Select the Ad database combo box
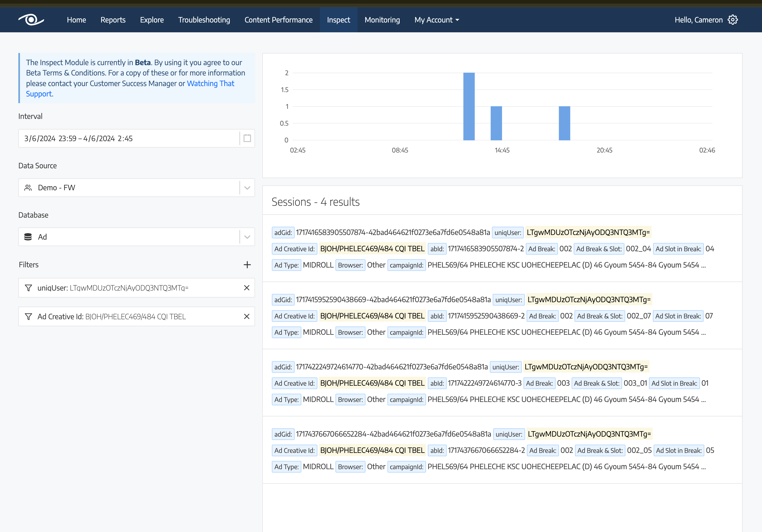Image resolution: width=762 pixels, height=532 pixels. click(x=136, y=237)
